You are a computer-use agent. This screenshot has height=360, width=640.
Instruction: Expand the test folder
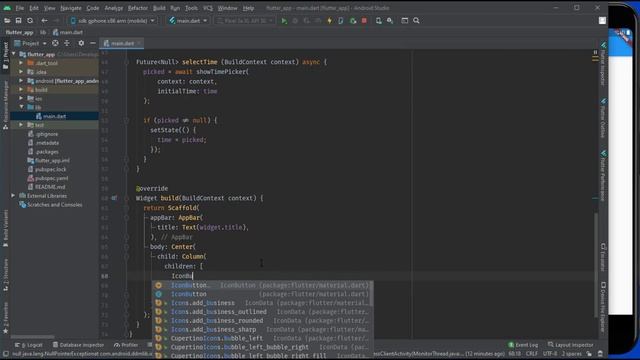pos(21,125)
